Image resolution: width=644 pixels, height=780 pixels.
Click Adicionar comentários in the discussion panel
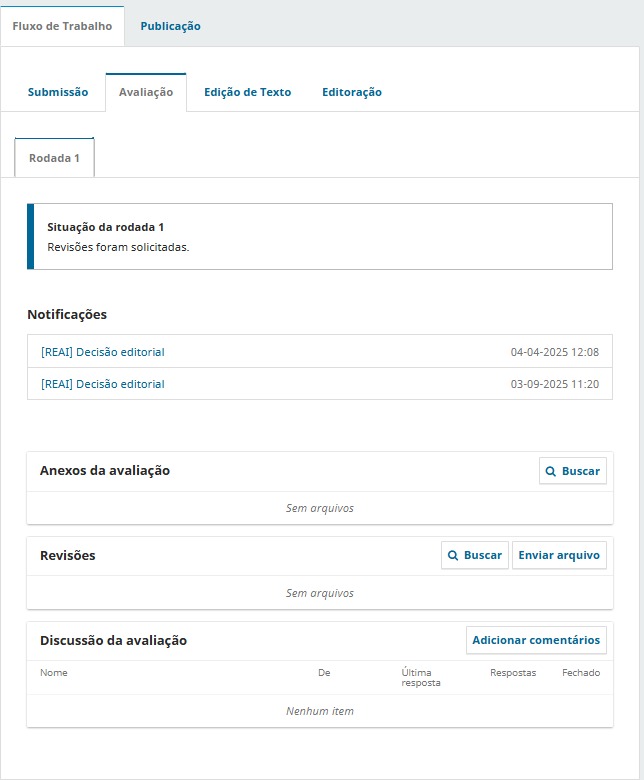pos(536,640)
